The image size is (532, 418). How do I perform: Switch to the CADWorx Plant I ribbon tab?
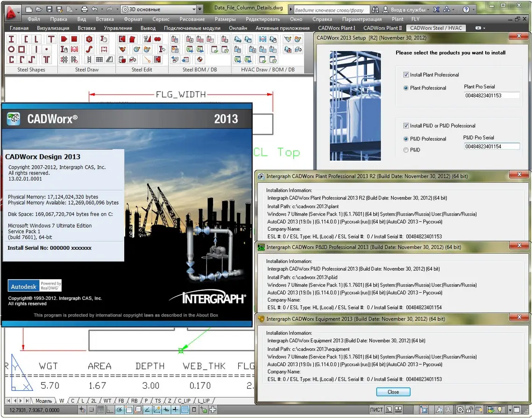(336, 28)
